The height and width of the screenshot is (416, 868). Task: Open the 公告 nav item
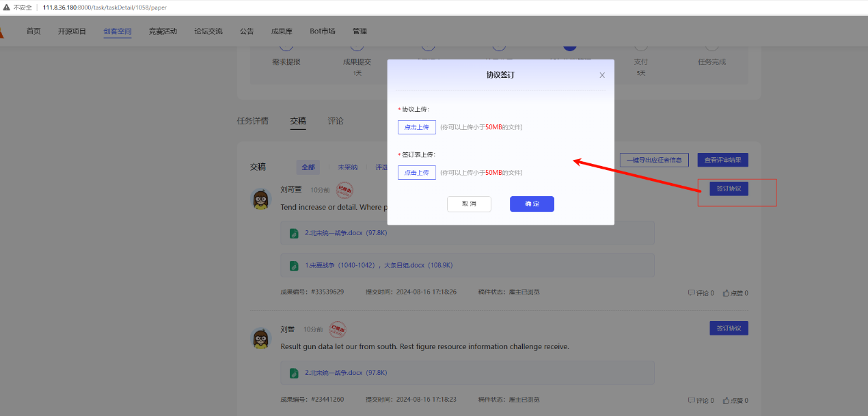247,31
